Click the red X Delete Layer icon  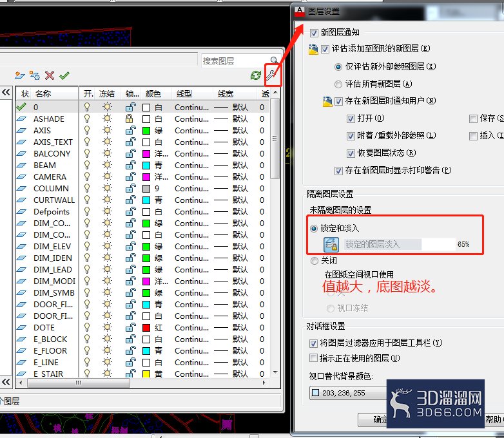click(x=50, y=75)
